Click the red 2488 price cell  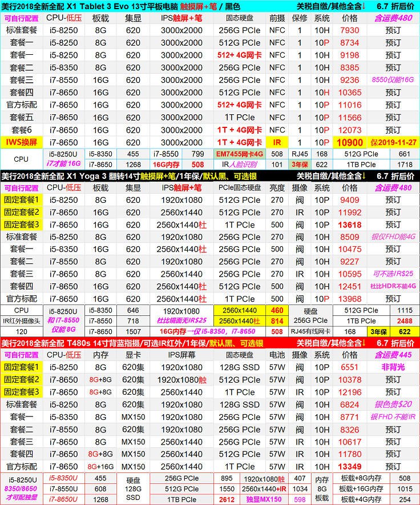click(404, 321)
